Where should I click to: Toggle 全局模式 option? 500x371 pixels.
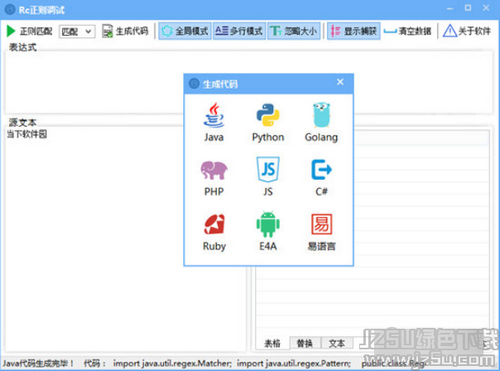point(185,31)
